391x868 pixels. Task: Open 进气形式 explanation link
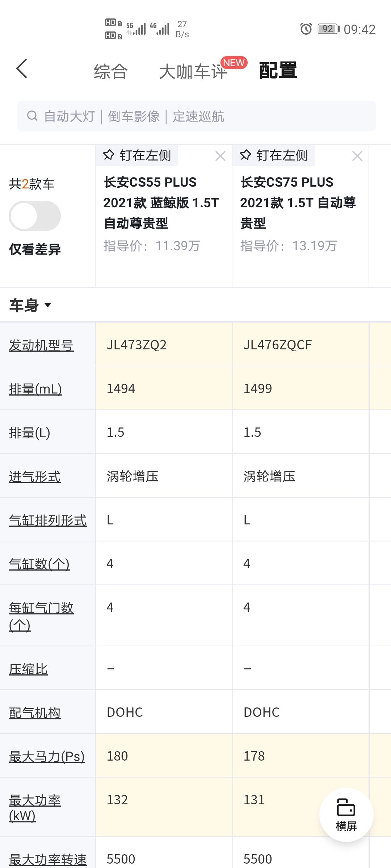click(35, 477)
